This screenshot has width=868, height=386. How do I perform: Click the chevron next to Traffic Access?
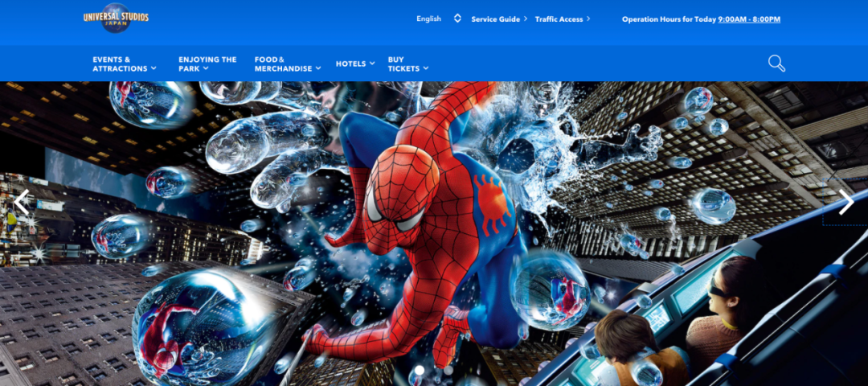click(x=588, y=18)
